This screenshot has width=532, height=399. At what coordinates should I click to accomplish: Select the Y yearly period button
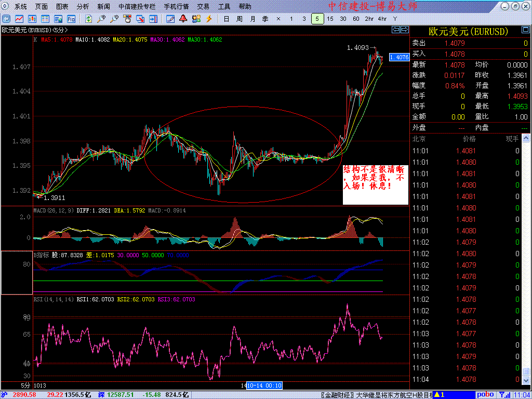395,19
